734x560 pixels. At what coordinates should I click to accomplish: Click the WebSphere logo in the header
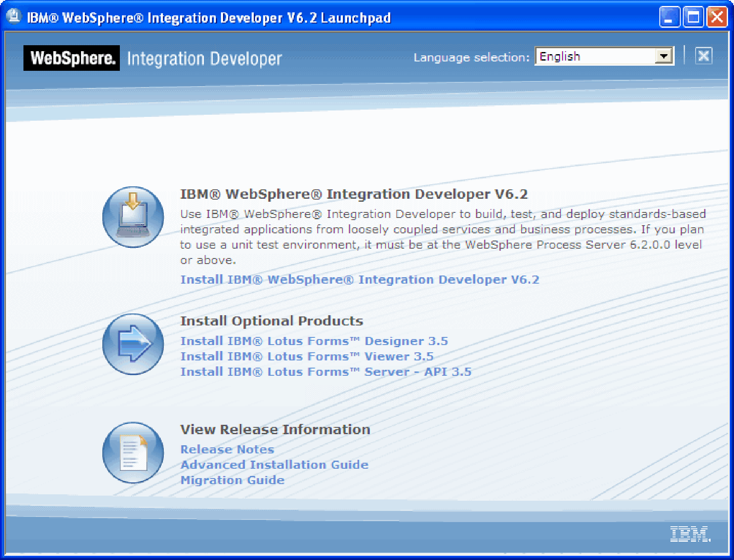[72, 58]
